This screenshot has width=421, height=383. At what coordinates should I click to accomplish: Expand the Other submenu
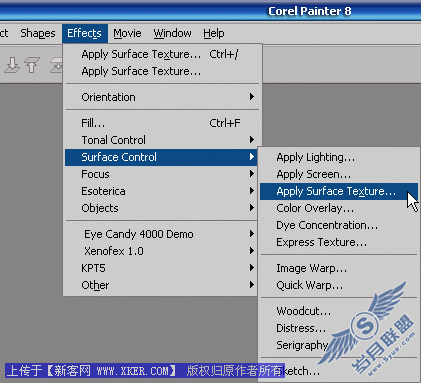tap(161, 285)
